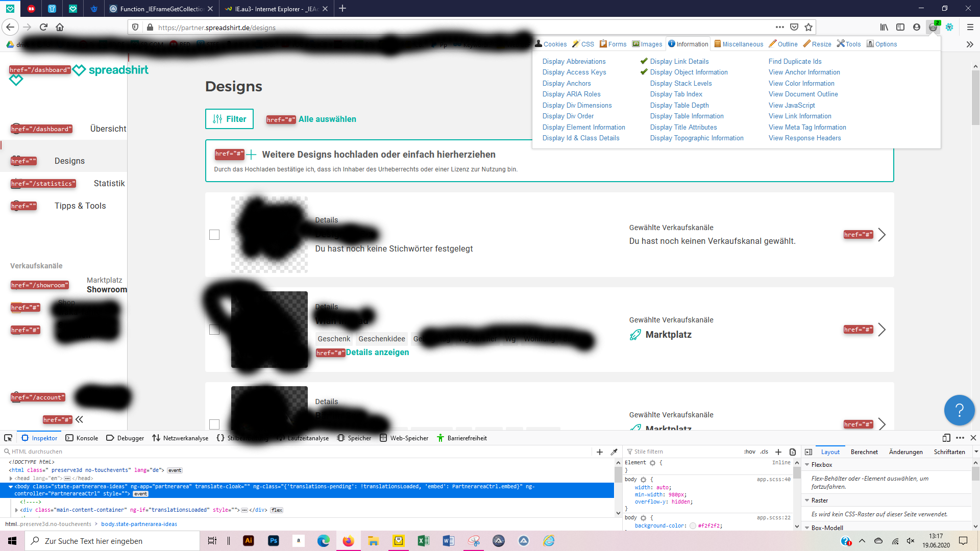The height and width of the screenshot is (551, 980).
Task: Collapse sidebar with double-chevron icon
Action: (79, 419)
